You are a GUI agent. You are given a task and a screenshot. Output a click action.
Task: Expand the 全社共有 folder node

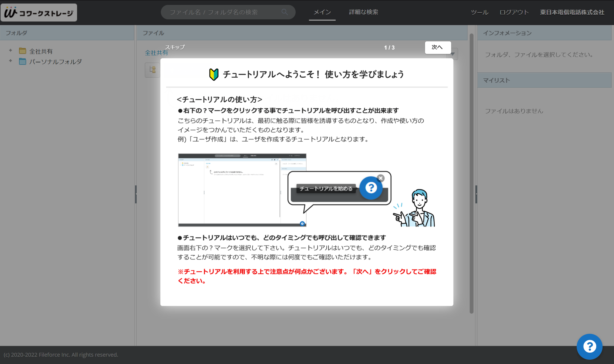click(10, 50)
